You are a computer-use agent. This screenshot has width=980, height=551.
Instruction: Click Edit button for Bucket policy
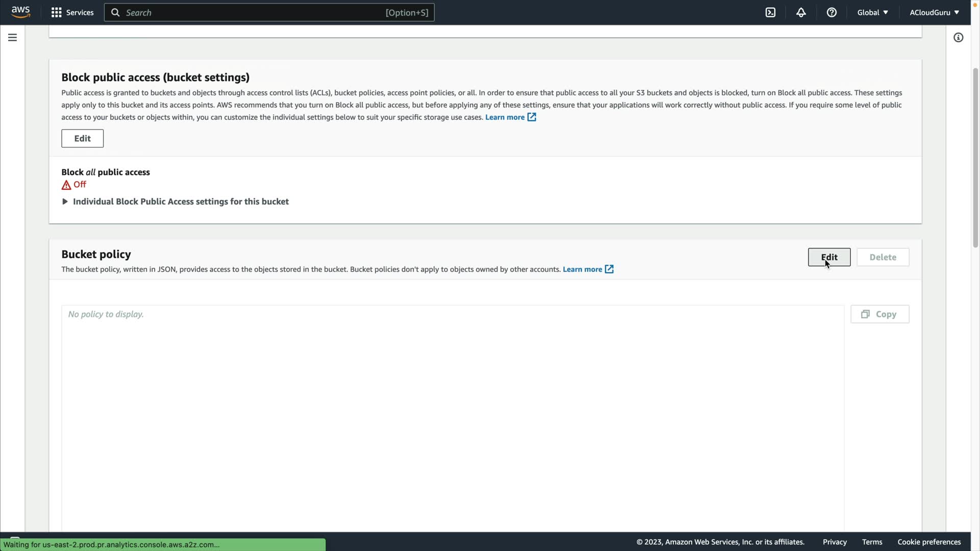[x=829, y=257]
